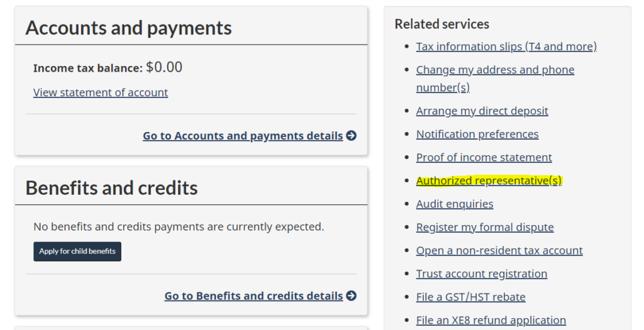Go to Trust account registration

click(482, 273)
